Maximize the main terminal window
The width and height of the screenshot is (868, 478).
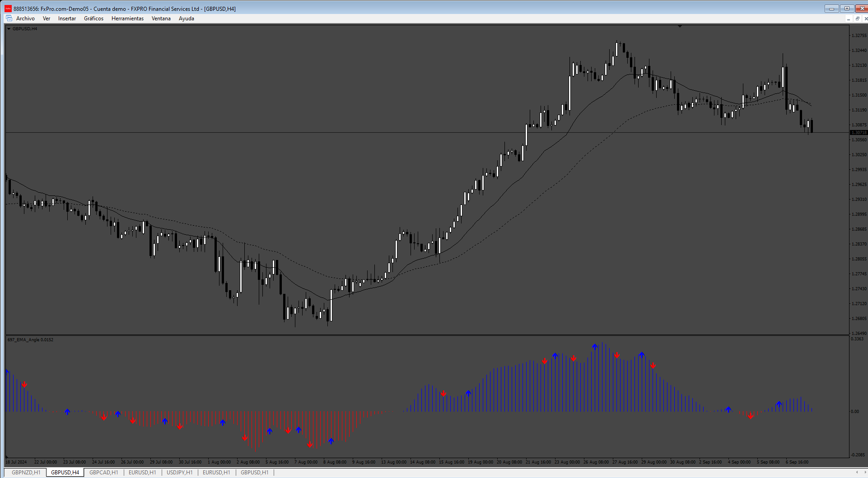pos(847,9)
